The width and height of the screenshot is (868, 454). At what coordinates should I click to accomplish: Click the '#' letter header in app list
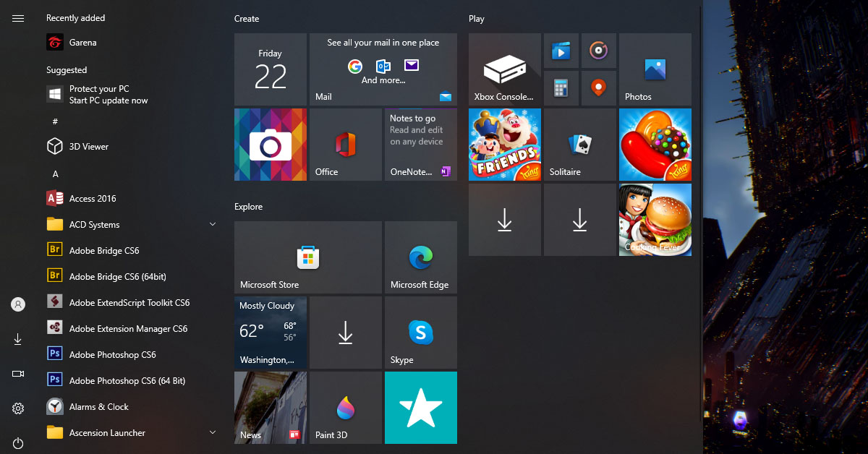point(55,121)
